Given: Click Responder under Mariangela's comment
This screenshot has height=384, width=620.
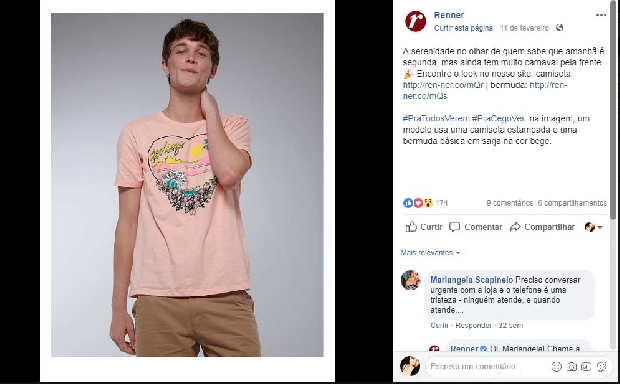Looking at the screenshot, I should click(473, 325).
